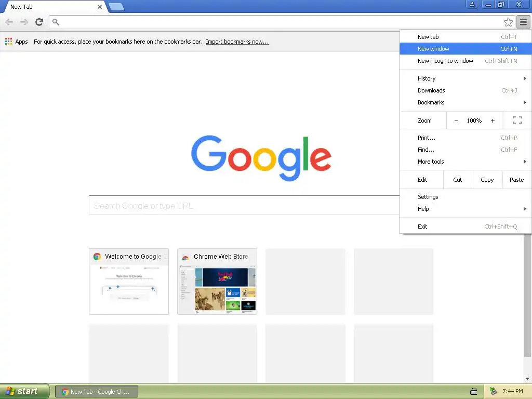Expand the Help submenu
The height and width of the screenshot is (399, 532).
coord(465,209)
